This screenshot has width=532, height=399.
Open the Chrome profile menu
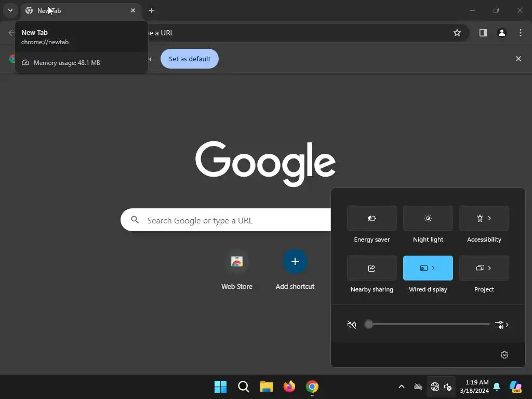coord(501,33)
